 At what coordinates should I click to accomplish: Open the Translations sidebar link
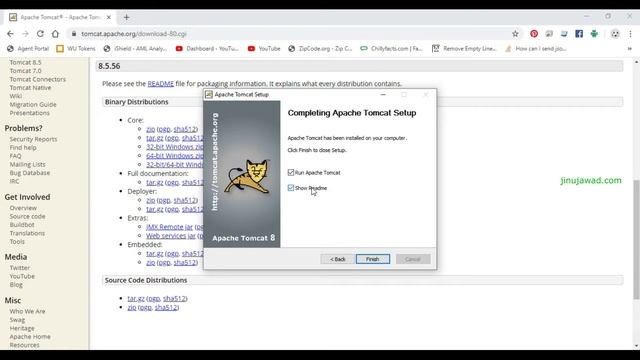coord(27,233)
